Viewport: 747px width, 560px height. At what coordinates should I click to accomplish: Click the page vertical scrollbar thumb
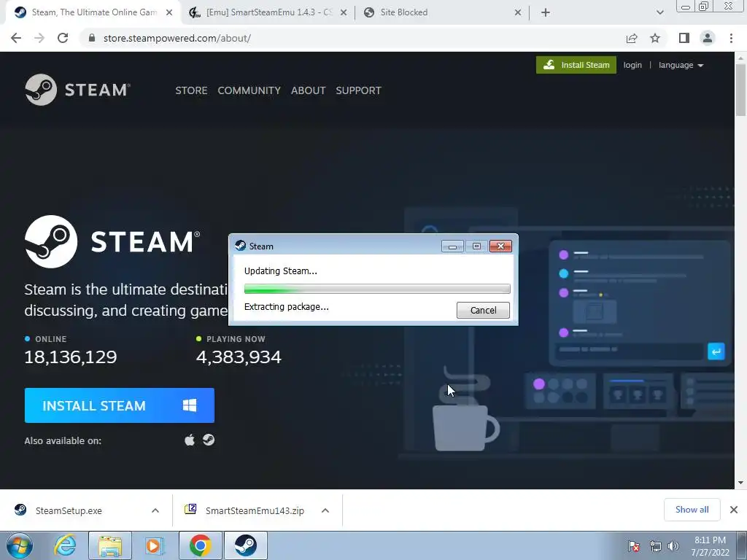click(740, 89)
